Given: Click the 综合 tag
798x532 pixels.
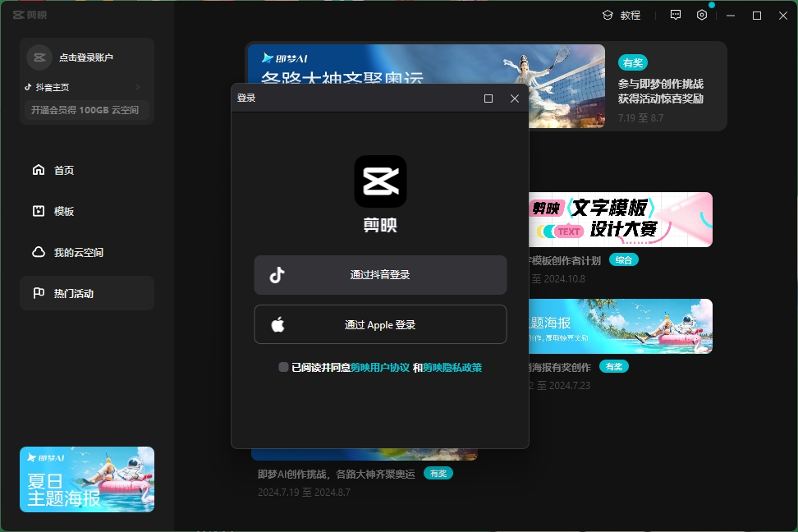Looking at the screenshot, I should point(623,260).
